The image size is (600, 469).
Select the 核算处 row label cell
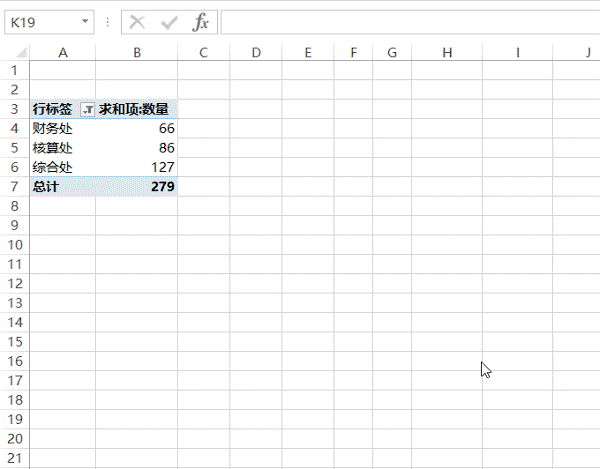tap(63, 148)
